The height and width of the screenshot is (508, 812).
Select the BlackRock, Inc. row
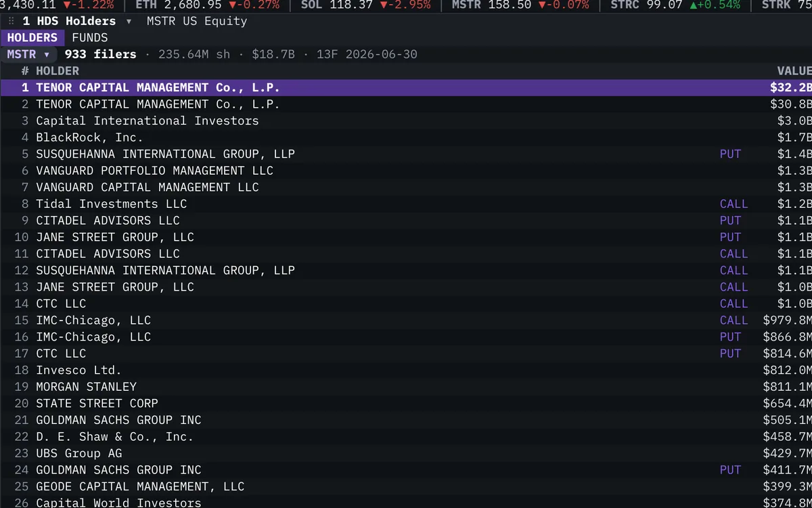pos(406,137)
